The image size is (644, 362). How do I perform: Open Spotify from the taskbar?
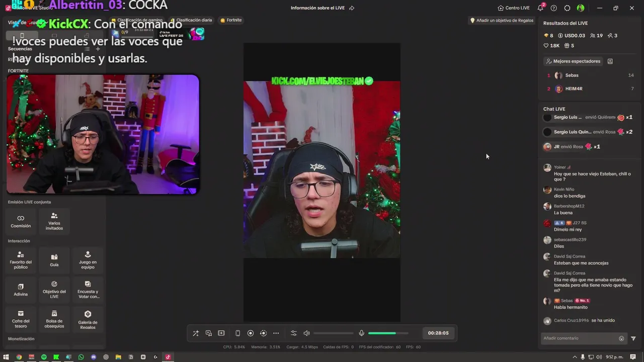pos(44,357)
